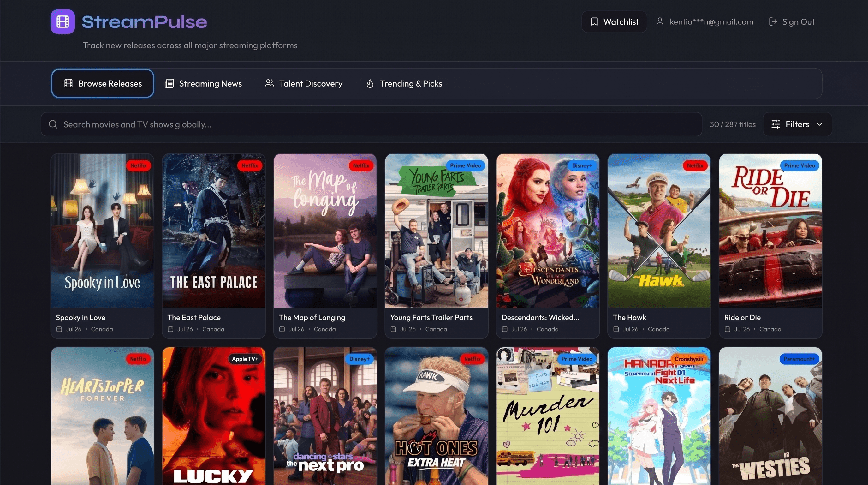Open Hot Ones Extra Heat poster

point(436,416)
